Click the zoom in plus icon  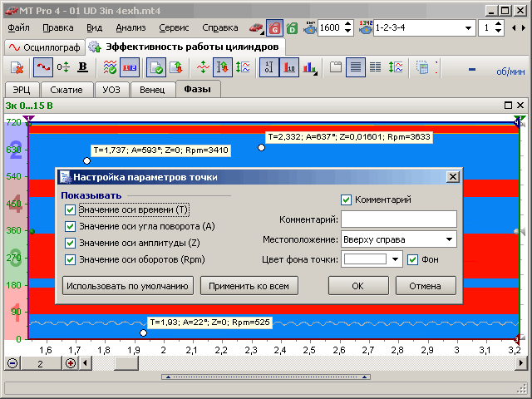(71, 363)
